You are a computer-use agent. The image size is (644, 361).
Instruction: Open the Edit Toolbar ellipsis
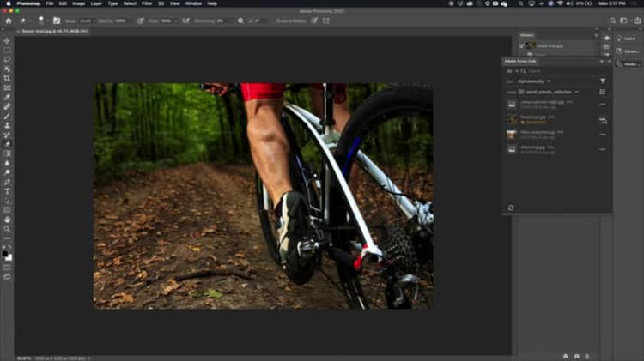click(x=7, y=238)
